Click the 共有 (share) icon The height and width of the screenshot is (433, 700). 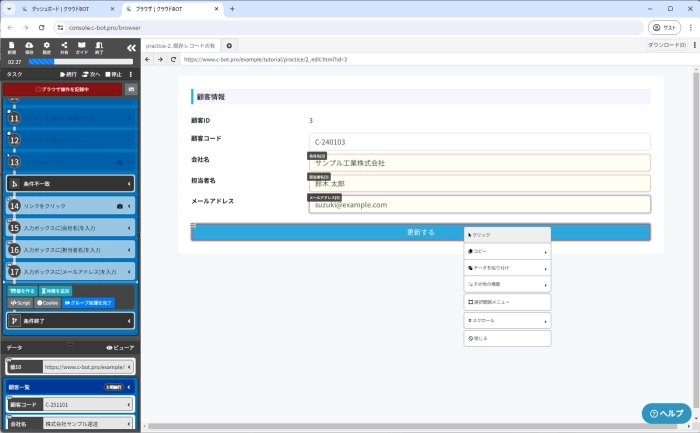[64, 47]
